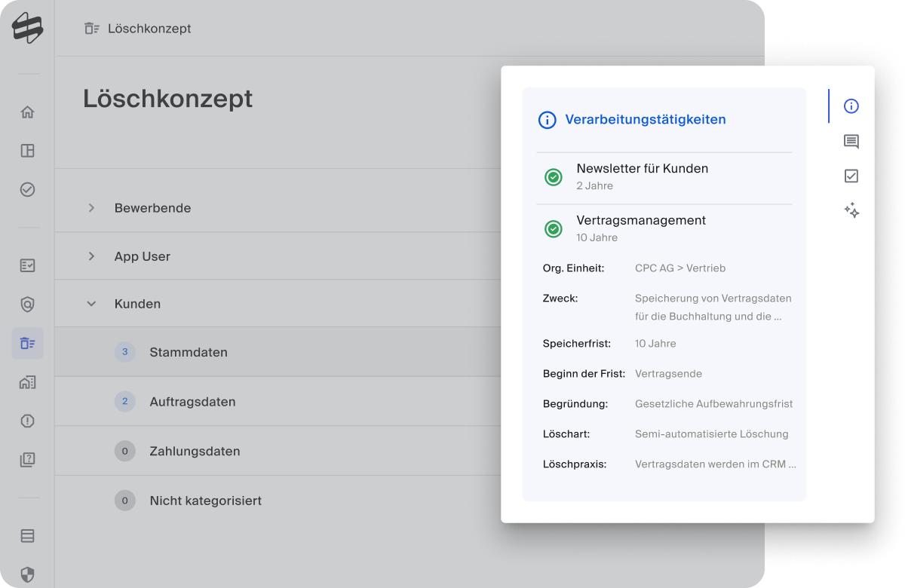Open the AI sparkles tab icon
The width and height of the screenshot is (905, 588).
(851, 211)
